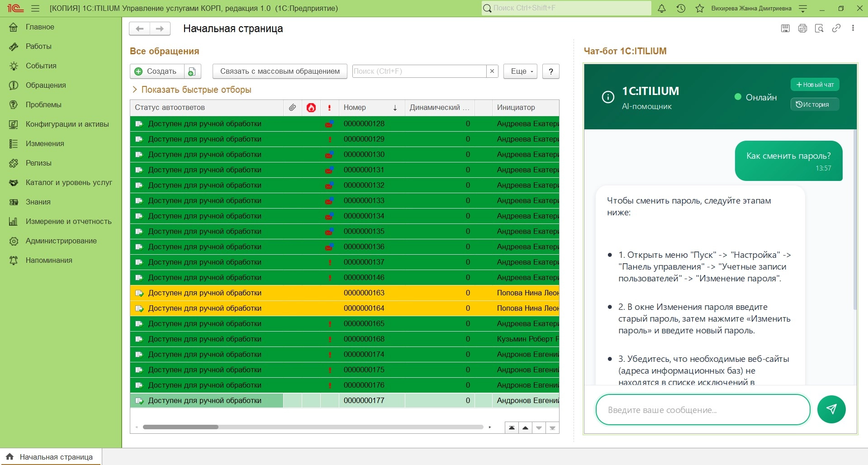Click the chat-bot info circle icon
This screenshot has width=868, height=465.
pyautogui.click(x=608, y=97)
